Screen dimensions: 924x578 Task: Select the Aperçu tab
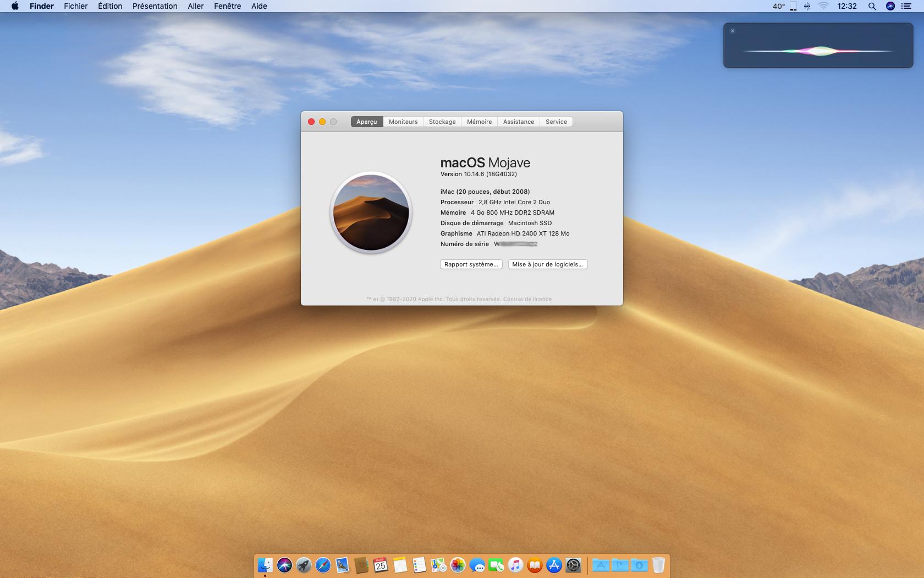[367, 122]
